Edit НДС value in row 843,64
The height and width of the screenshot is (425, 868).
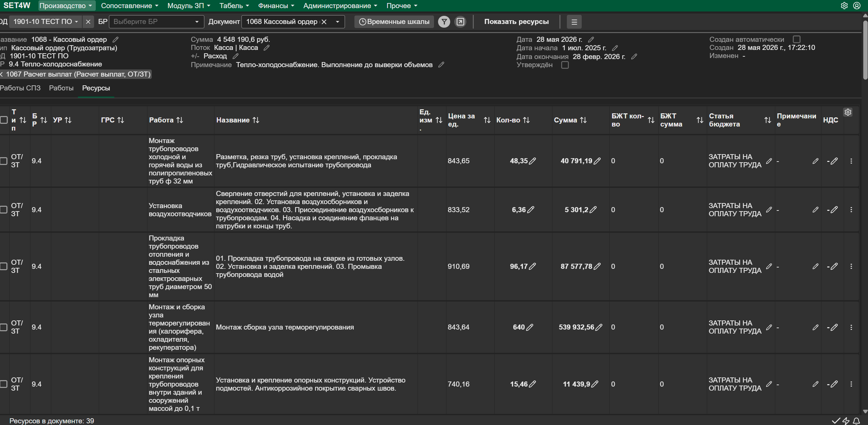(834, 327)
